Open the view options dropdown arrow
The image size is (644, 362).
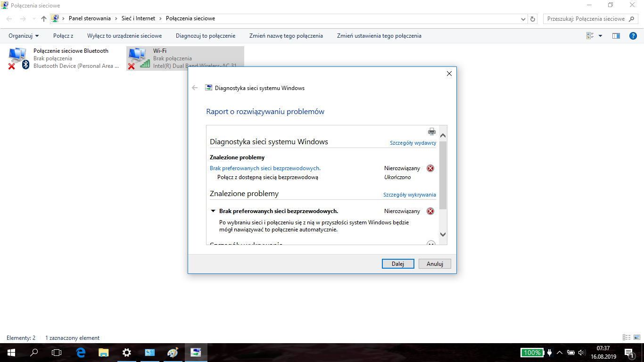tap(600, 36)
